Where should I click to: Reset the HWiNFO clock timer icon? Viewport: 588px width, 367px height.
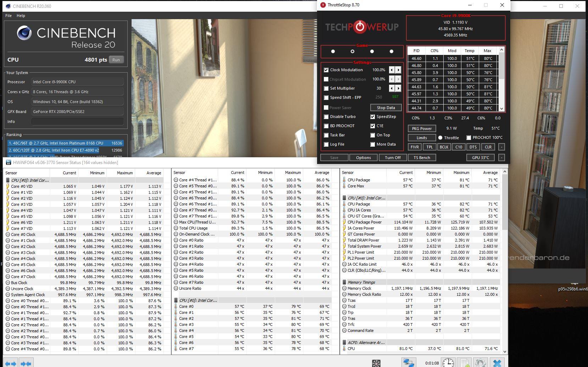coord(448,362)
